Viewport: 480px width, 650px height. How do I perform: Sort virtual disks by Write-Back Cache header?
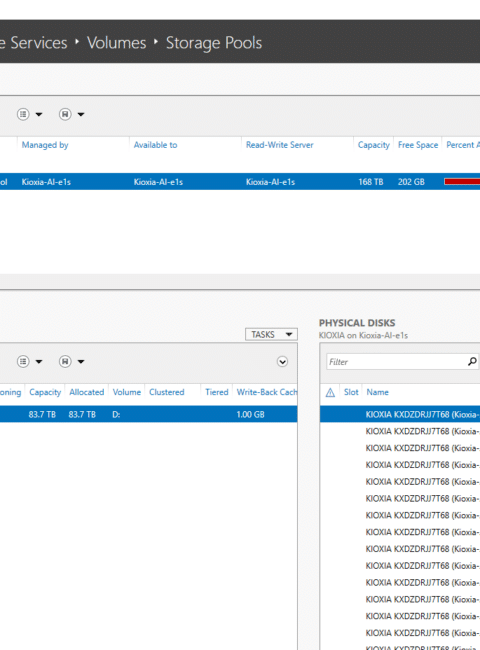point(267,392)
